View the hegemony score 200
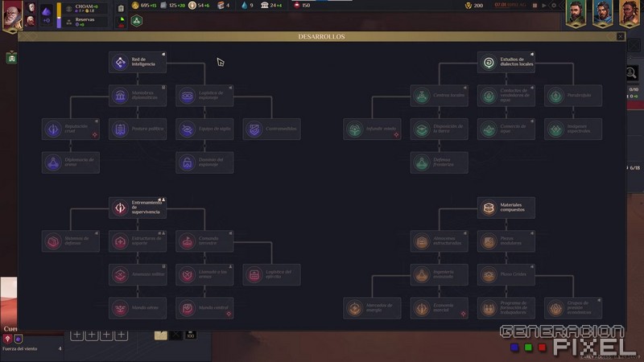Image resolution: width=644 pixels, height=362 pixels. tap(473, 6)
